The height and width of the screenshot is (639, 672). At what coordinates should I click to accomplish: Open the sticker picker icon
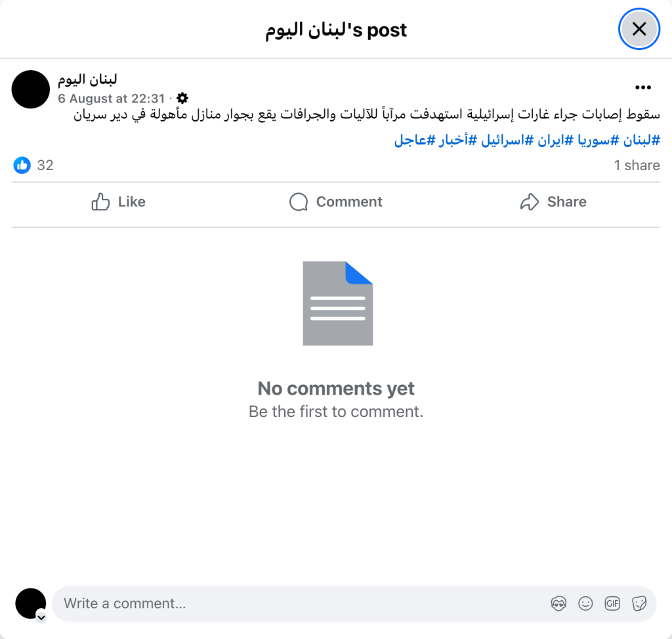pos(639,604)
